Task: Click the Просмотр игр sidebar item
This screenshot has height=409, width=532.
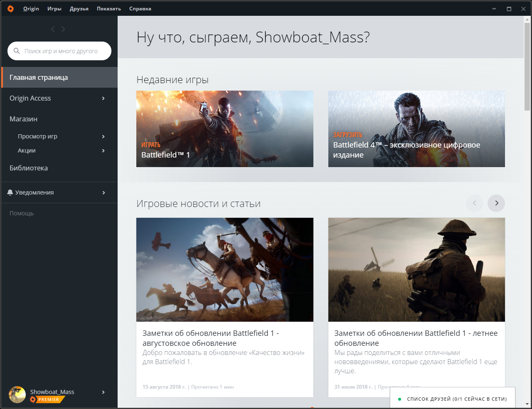Action: point(37,136)
